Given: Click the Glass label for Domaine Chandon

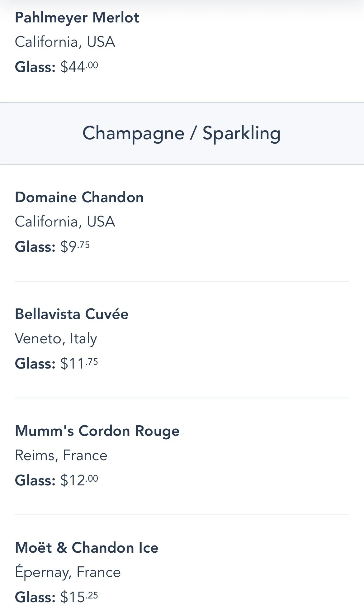Looking at the screenshot, I should [x=35, y=247].
